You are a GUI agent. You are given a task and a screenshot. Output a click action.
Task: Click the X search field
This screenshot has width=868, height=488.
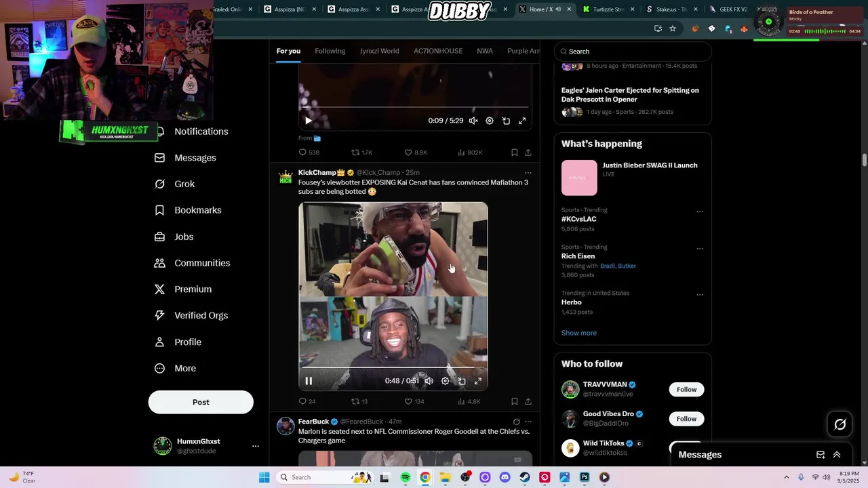coord(633,52)
